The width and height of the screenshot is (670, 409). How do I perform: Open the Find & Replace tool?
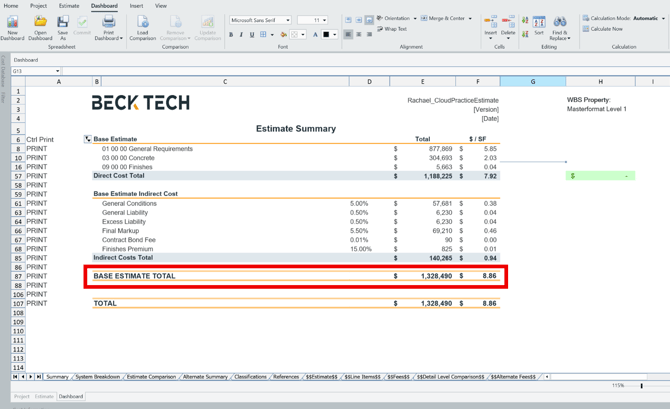click(x=560, y=23)
